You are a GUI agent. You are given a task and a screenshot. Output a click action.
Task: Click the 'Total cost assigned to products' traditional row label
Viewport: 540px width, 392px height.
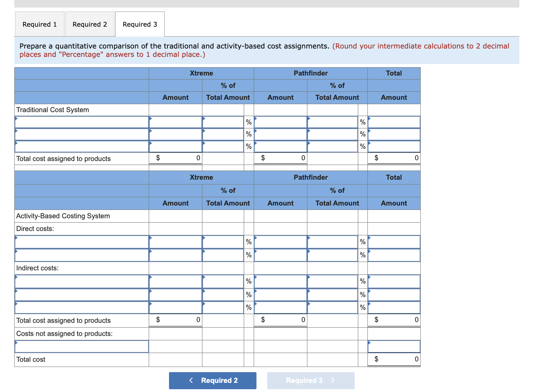tap(64, 159)
